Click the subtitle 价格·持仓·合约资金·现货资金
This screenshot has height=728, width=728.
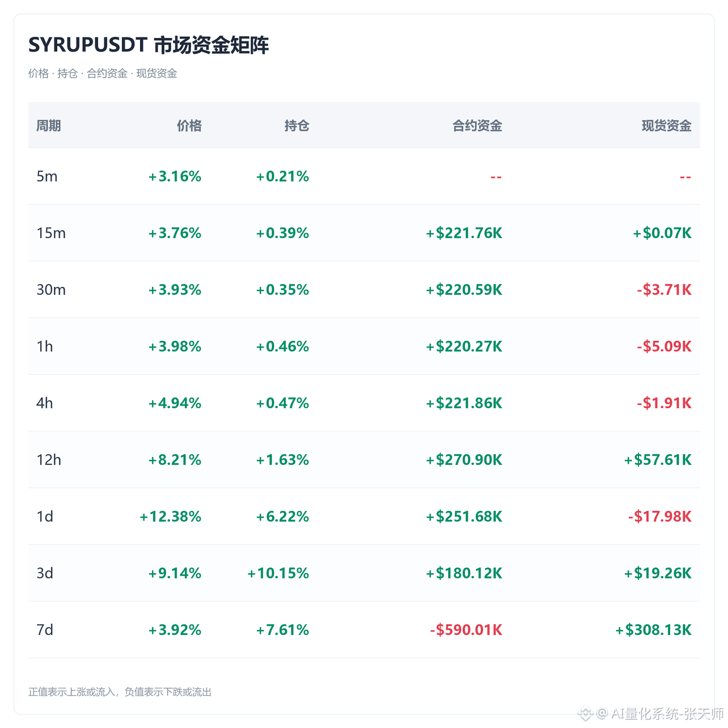pyautogui.click(x=103, y=73)
